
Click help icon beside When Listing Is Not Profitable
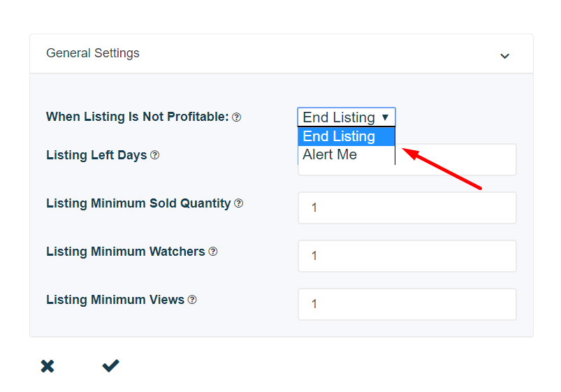(x=237, y=117)
